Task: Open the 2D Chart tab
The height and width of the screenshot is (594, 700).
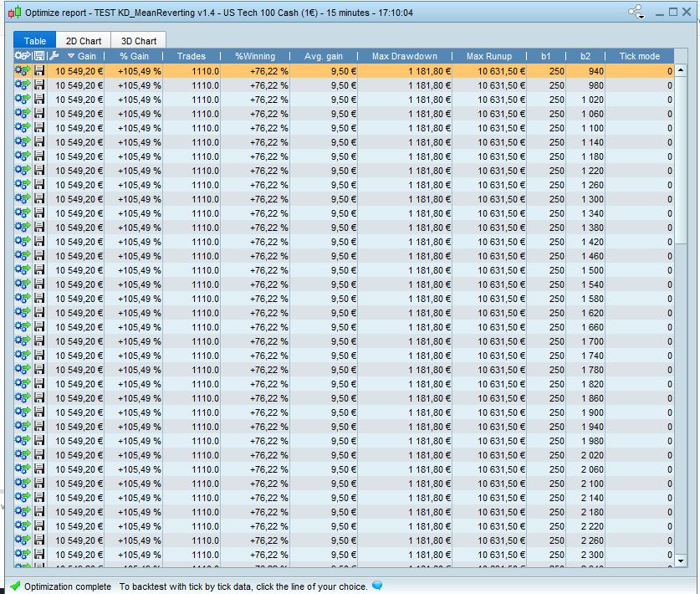Action: tap(84, 41)
